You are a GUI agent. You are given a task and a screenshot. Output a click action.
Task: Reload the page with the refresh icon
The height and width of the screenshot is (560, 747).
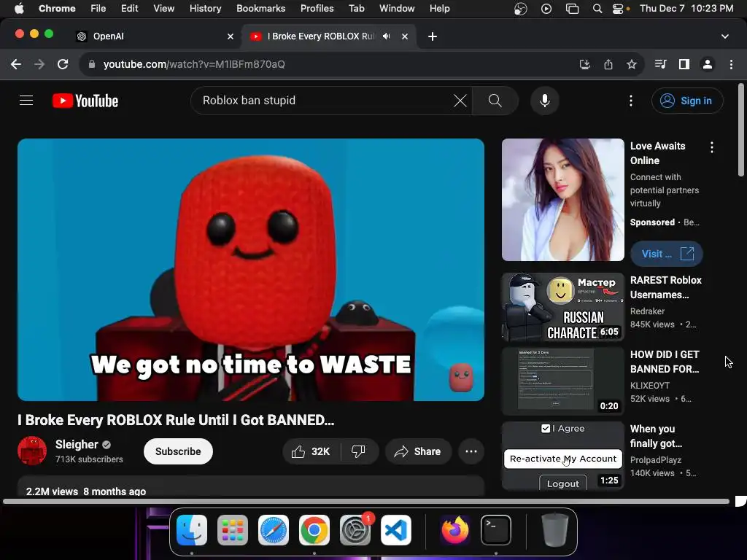click(x=63, y=64)
